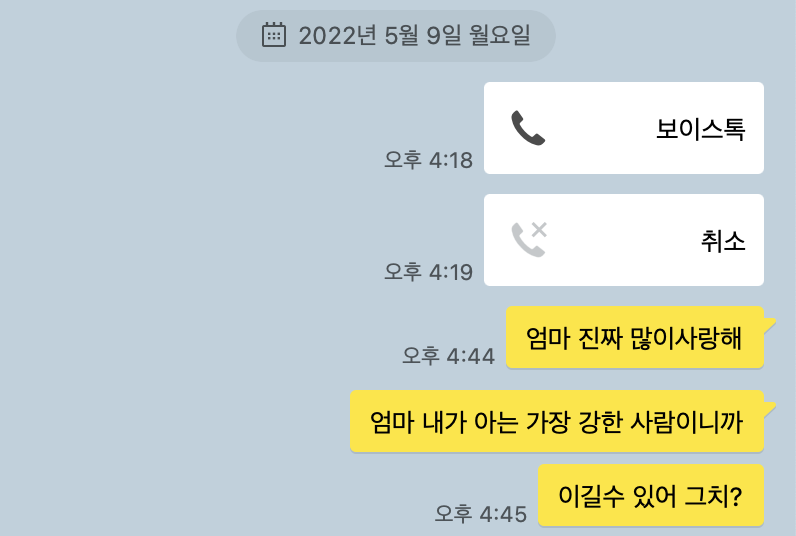The height and width of the screenshot is (536, 796).
Task: Open the 2022년 5월 9일 월요일 date pill
Action: click(x=396, y=36)
